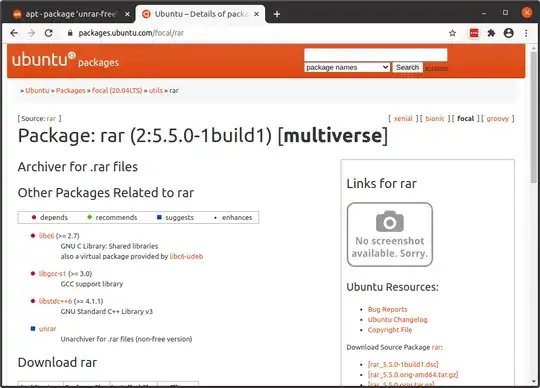Viewport: 540px width, 388px height.
Task: Open the 'utils' breadcrumb link
Action: 156,91
